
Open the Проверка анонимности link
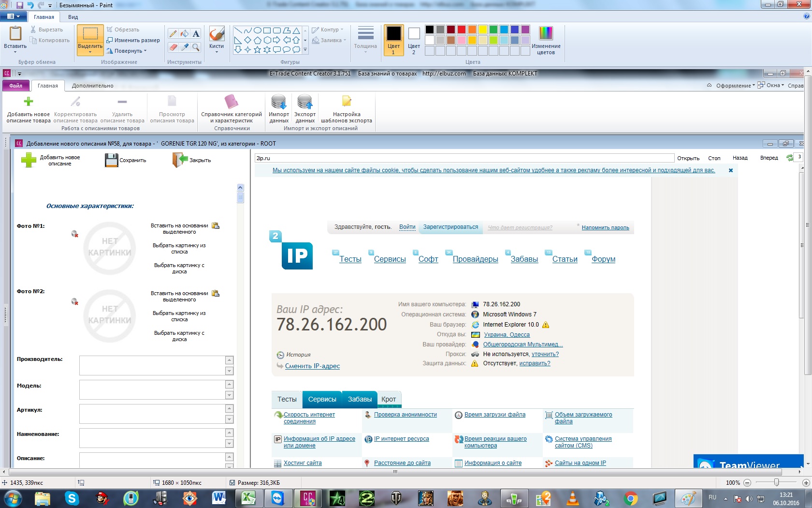[406, 415]
